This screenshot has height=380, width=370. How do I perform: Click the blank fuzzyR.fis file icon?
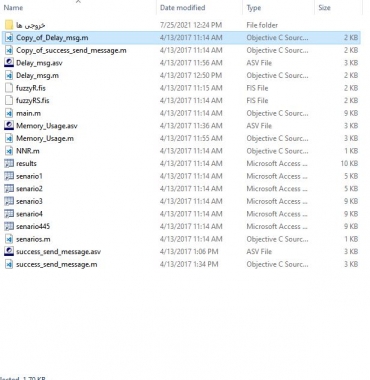click(9, 88)
